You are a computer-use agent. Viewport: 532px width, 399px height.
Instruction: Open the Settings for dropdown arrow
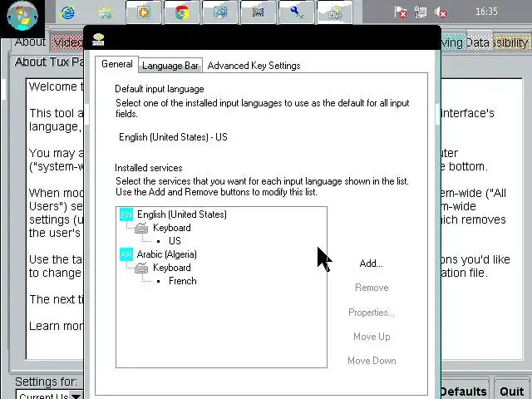coord(76,396)
